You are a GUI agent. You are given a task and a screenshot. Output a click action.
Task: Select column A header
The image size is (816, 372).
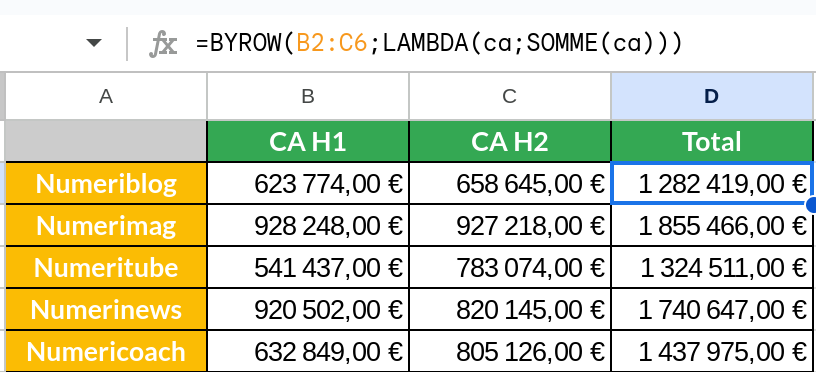coord(106,96)
